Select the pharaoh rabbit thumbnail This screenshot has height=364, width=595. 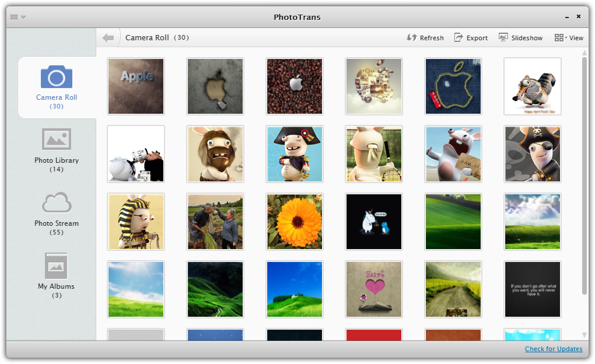coord(136,222)
